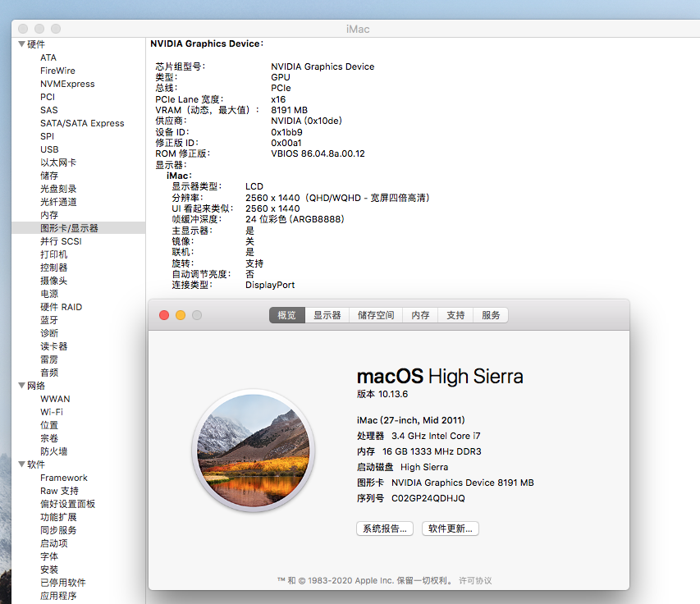This screenshot has width=700, height=604.
Task: Select 诊断 in the sidebar
Action: point(49,333)
